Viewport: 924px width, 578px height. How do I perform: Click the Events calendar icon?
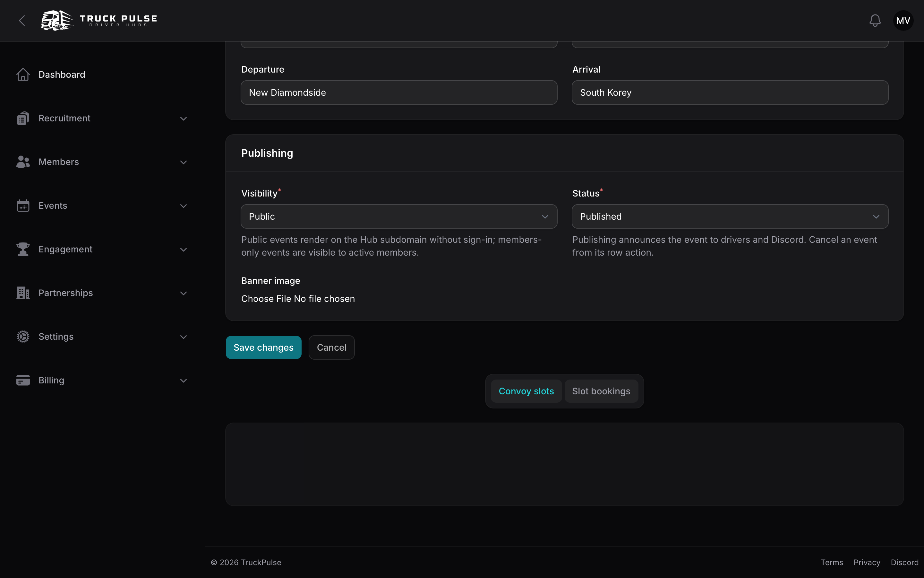click(x=23, y=206)
